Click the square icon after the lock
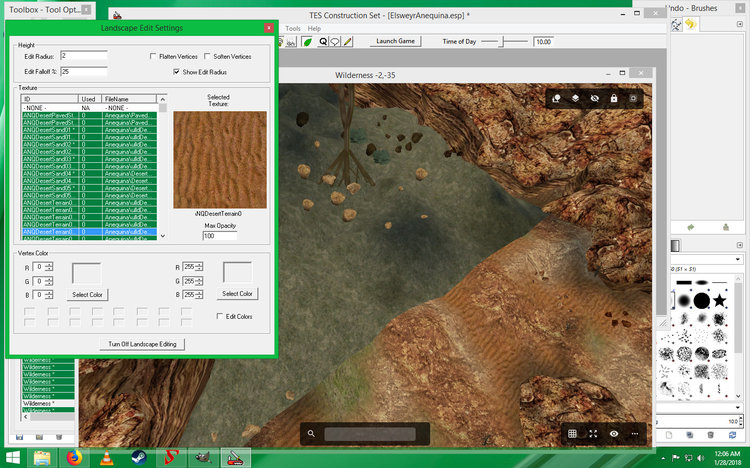This screenshot has width=750, height=468. pos(633,98)
